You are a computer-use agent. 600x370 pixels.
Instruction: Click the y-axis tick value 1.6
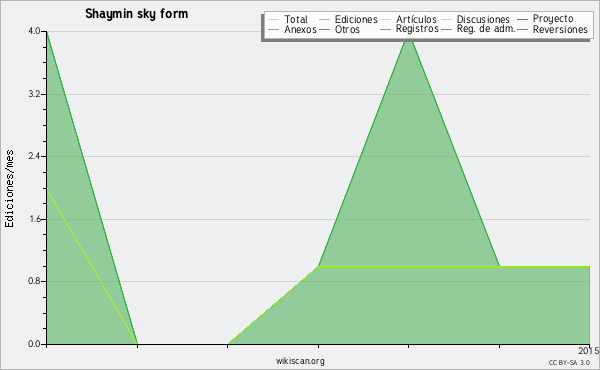point(34,219)
